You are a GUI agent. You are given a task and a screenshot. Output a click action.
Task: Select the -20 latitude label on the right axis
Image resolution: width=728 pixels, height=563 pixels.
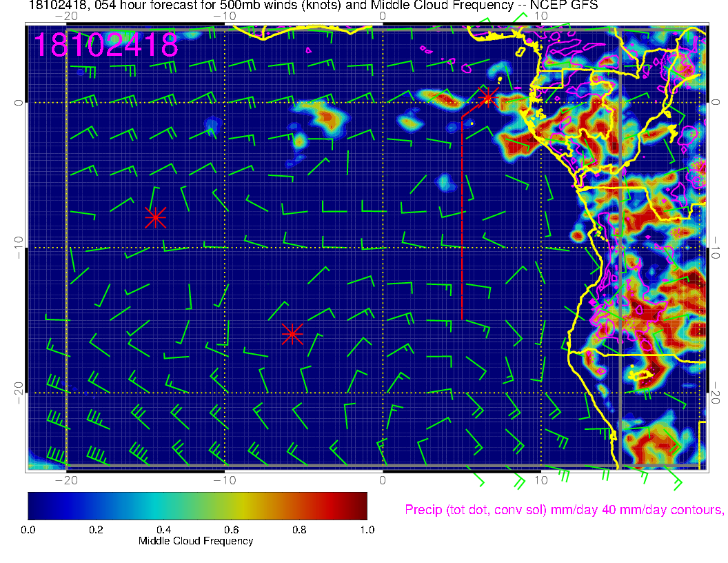point(716,393)
